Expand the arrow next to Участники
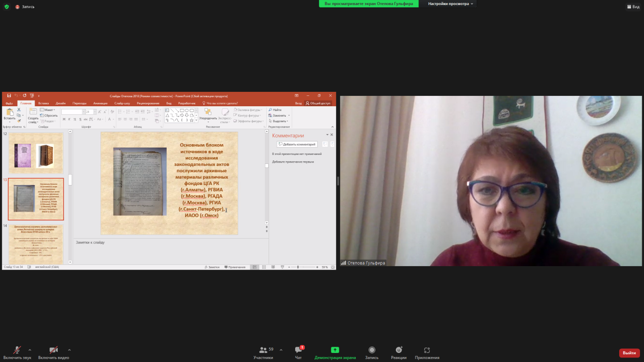The image size is (644, 362). click(281, 350)
